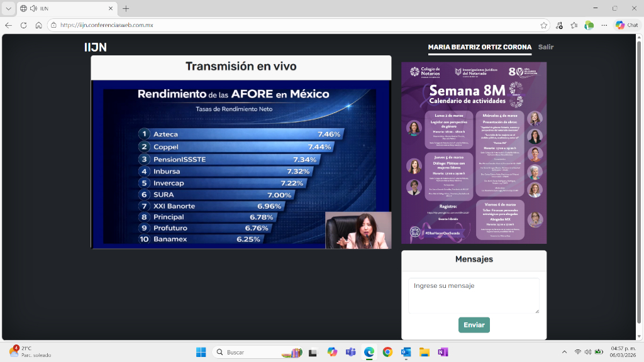Switch to Microsoft Edge on taskbar

click(x=369, y=352)
